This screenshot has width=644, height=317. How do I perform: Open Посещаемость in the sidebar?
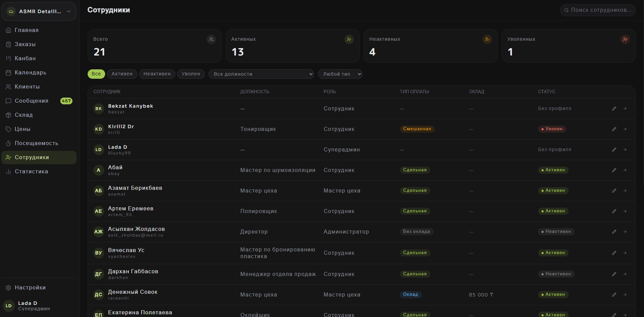tap(39, 143)
